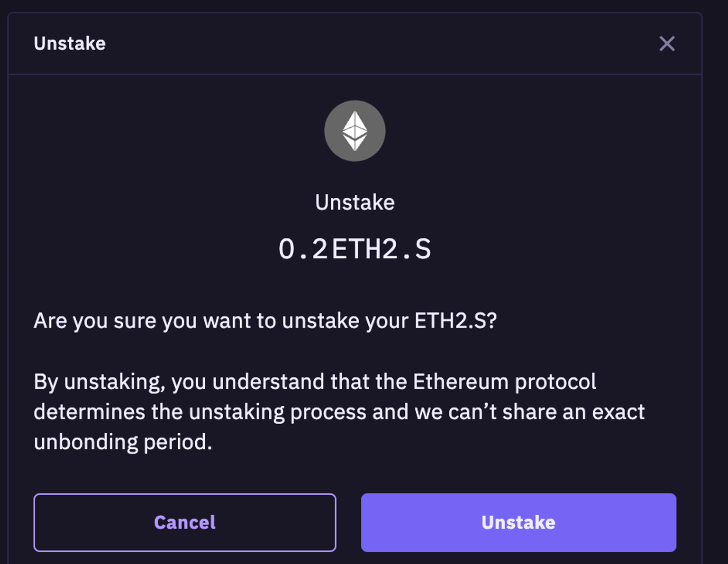This screenshot has height=564, width=728.
Task: Click the Unstake dialog title
Action: (x=69, y=44)
